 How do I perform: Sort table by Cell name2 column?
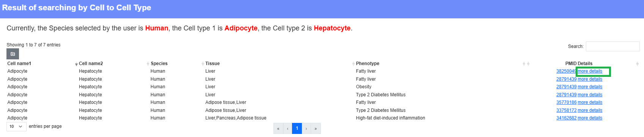point(91,64)
